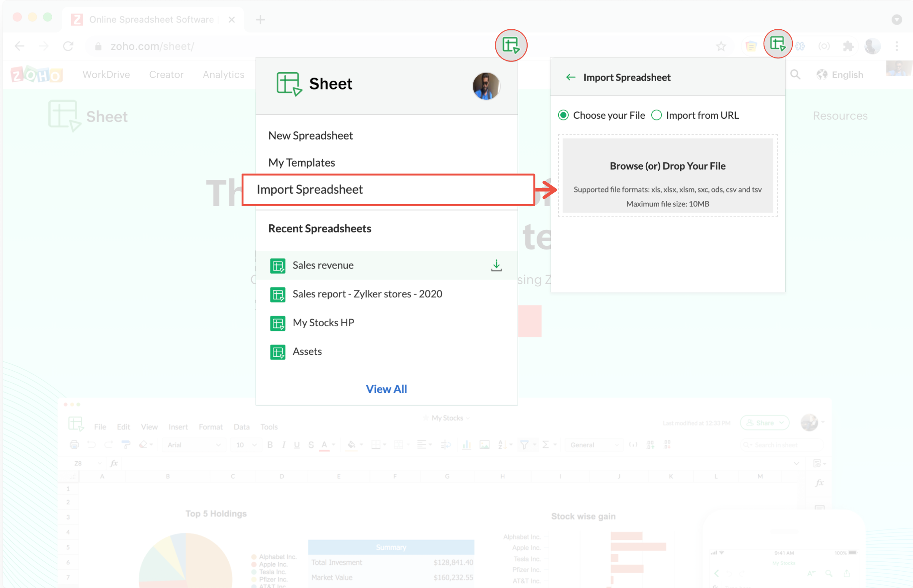
Task: Bookmark the page with the star icon
Action: (x=721, y=46)
